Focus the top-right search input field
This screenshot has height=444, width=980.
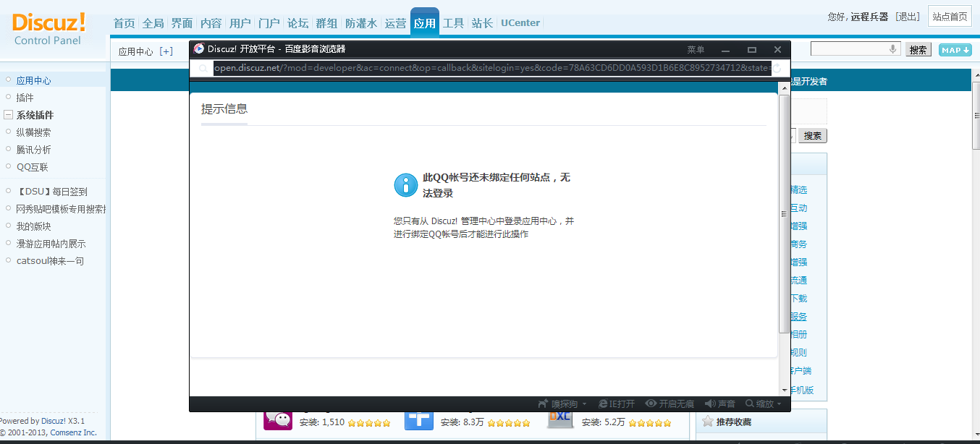(856, 49)
